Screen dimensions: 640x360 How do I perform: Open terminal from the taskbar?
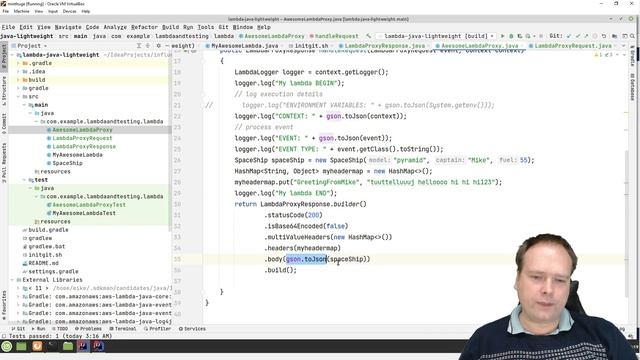(x=52, y=347)
